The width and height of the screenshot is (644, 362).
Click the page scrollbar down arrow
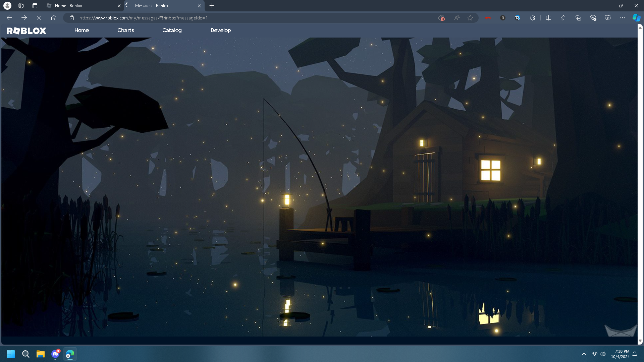point(640,341)
